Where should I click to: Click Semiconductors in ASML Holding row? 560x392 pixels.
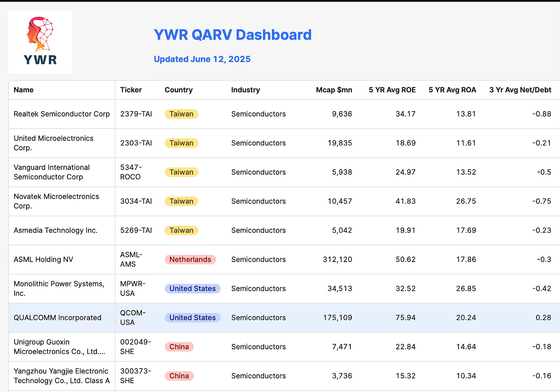click(x=258, y=260)
